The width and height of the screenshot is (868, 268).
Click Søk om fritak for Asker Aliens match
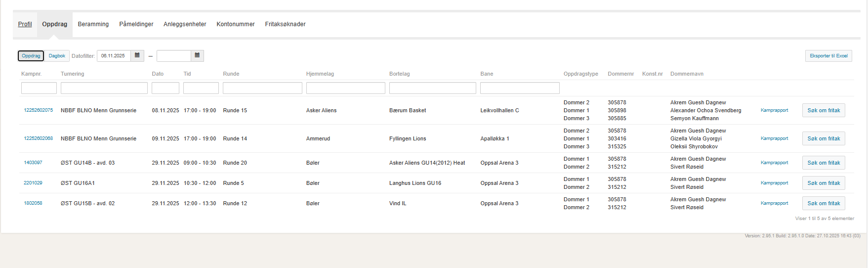point(823,110)
